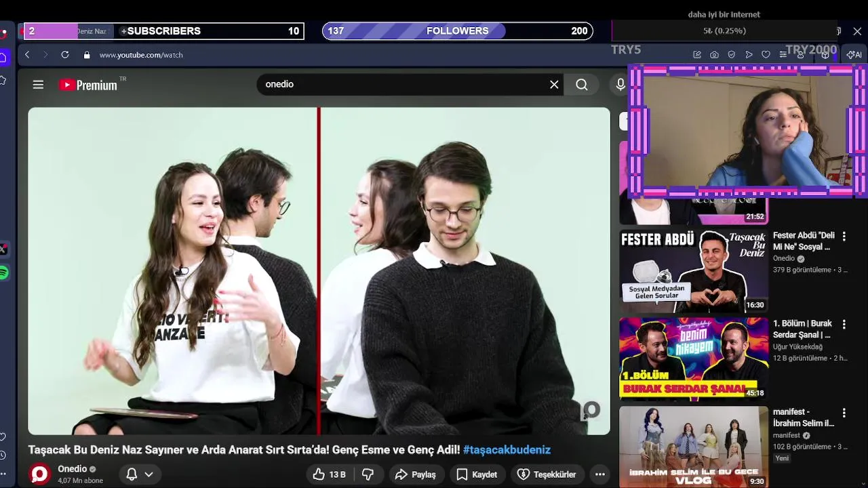
Task: Open the Onedio channel name under Fester Abdü video
Action: point(784,259)
